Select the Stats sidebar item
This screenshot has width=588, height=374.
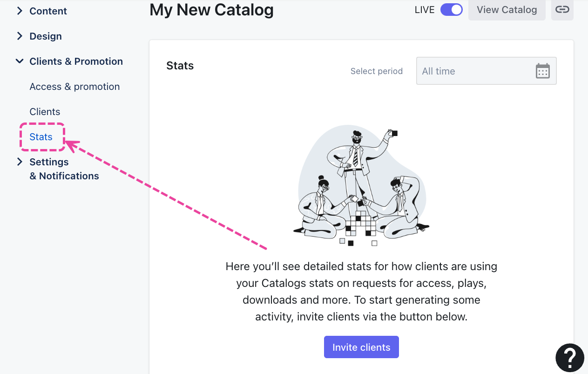point(41,137)
